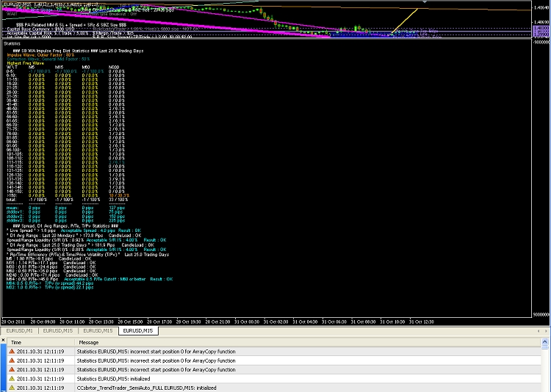
Task: Select 'CCsbrtor_TrendTrader_SemiAuto_FULL EURUSD,M15: initialized' log row
Action: click(x=274, y=388)
